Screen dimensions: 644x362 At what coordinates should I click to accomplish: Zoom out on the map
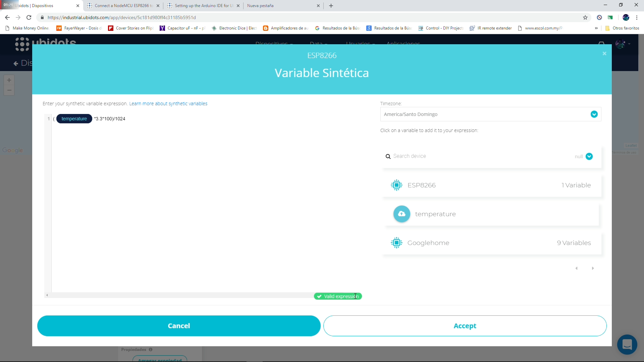pos(9,90)
